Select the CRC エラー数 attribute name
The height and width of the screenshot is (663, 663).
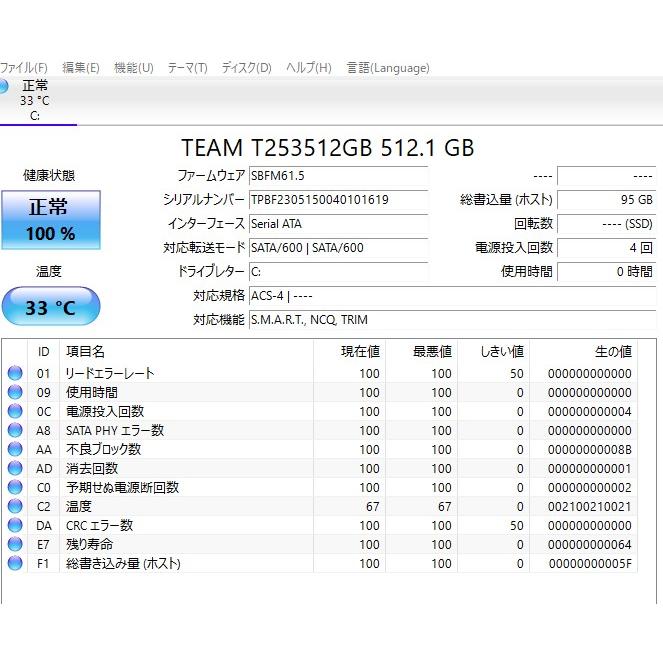click(99, 526)
